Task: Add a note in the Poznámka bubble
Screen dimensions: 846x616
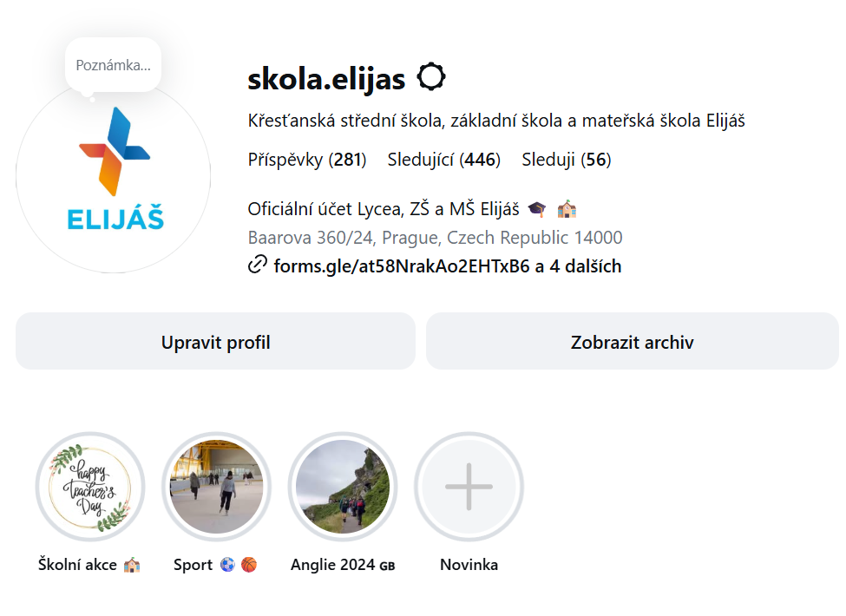Action: [114, 65]
